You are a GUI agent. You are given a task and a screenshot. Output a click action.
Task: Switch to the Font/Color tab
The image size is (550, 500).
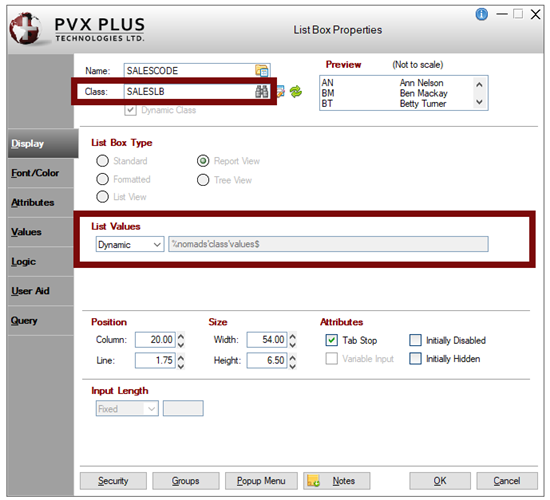pyautogui.click(x=35, y=173)
